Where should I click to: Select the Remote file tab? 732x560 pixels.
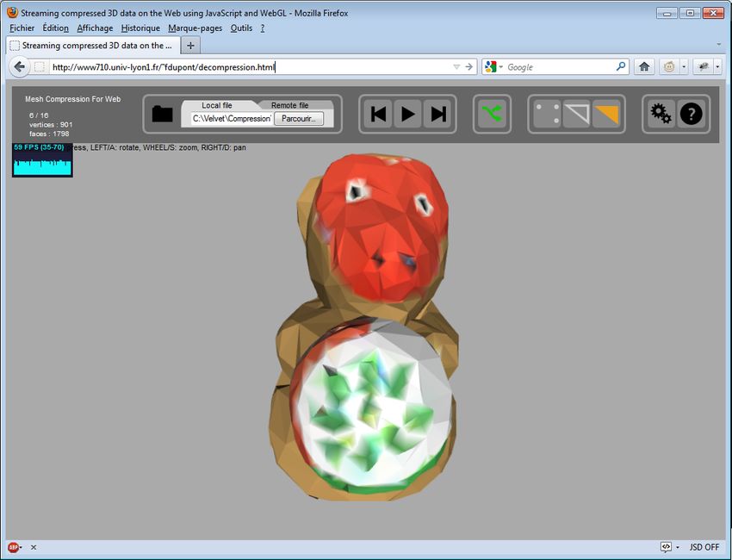pyautogui.click(x=290, y=105)
